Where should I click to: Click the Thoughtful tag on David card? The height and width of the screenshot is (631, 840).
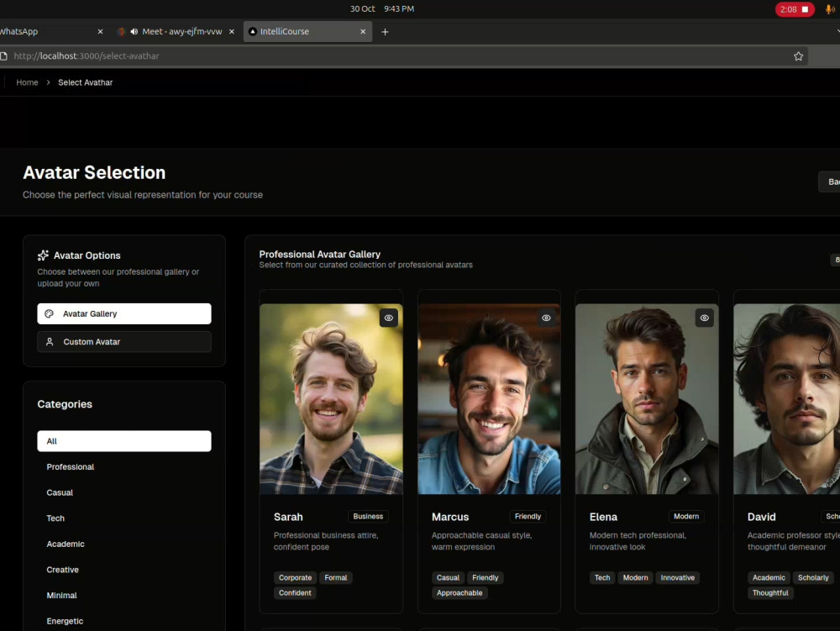click(770, 593)
